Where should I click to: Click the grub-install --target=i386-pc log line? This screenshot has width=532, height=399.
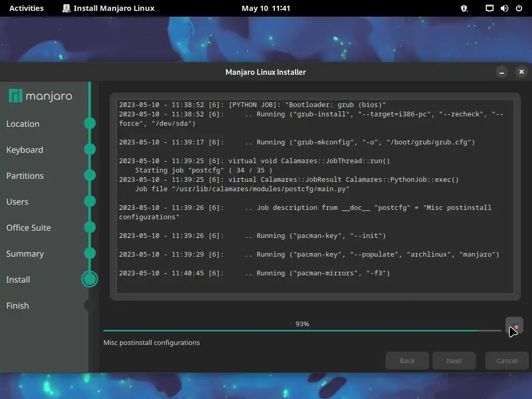[x=311, y=119]
